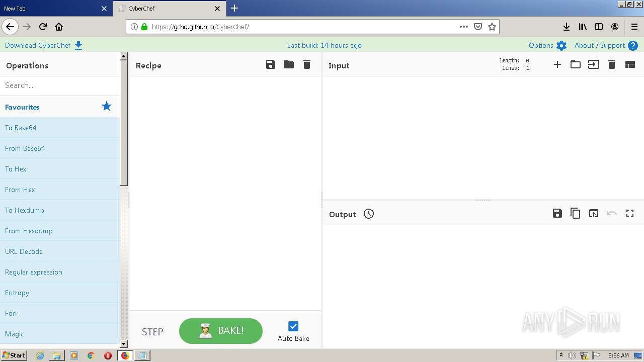This screenshot has height=362, width=644.
Task: Select To Hex operation
Action: [60, 169]
